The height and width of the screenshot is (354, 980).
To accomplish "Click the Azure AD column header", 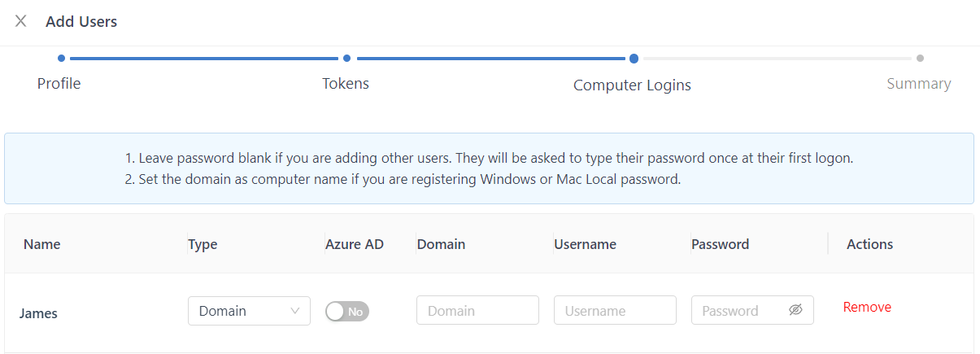I will pyautogui.click(x=355, y=244).
